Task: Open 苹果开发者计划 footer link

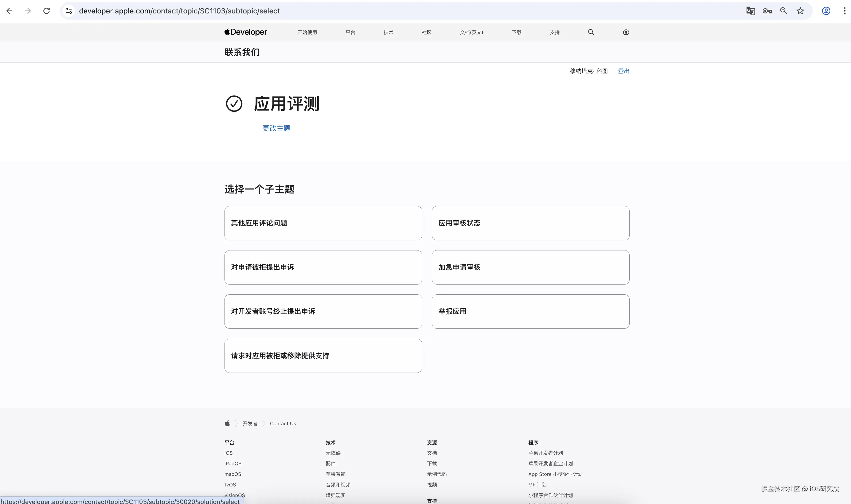Action: (x=545, y=453)
